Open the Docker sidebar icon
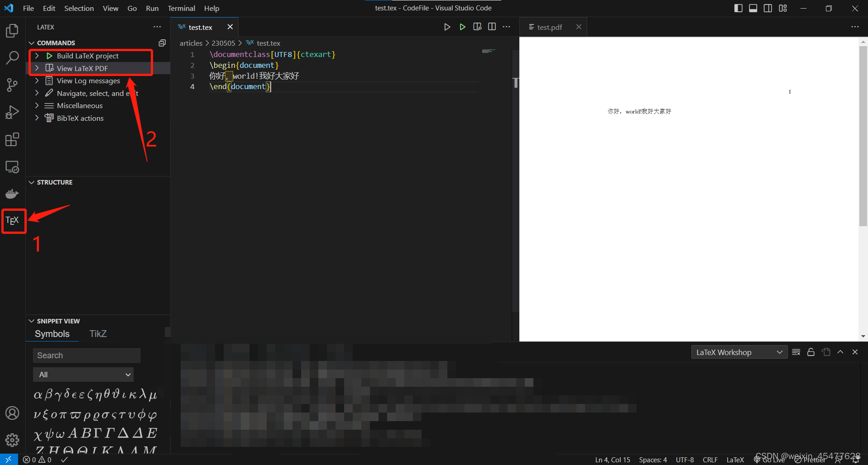 pos(12,194)
